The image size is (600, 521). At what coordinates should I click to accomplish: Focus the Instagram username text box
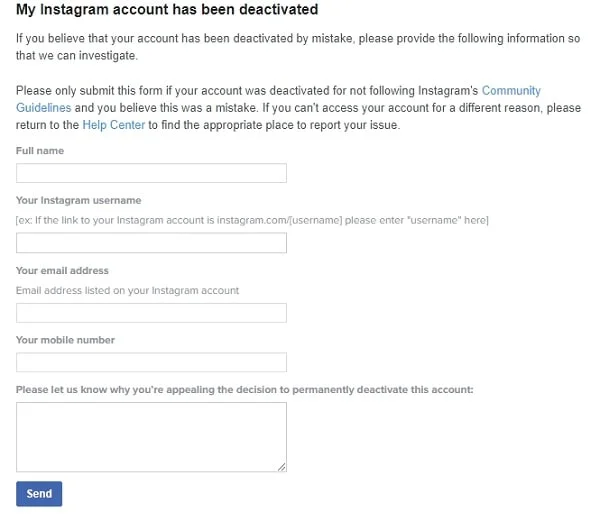(151, 243)
